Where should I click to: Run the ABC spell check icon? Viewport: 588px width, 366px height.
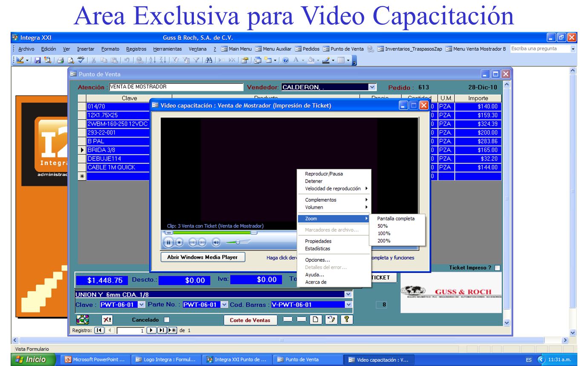(81, 60)
